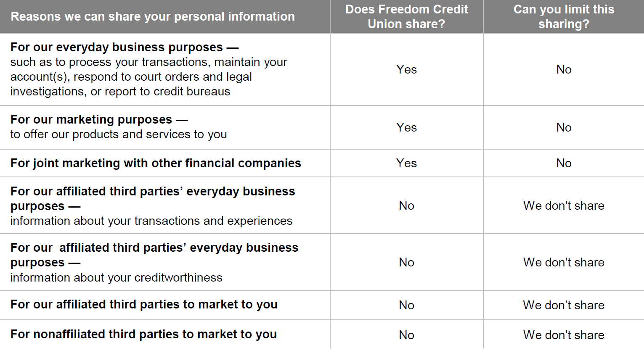644x353 pixels.
Task: Click 'information about your transactions and experiences' text
Action: pos(151,221)
